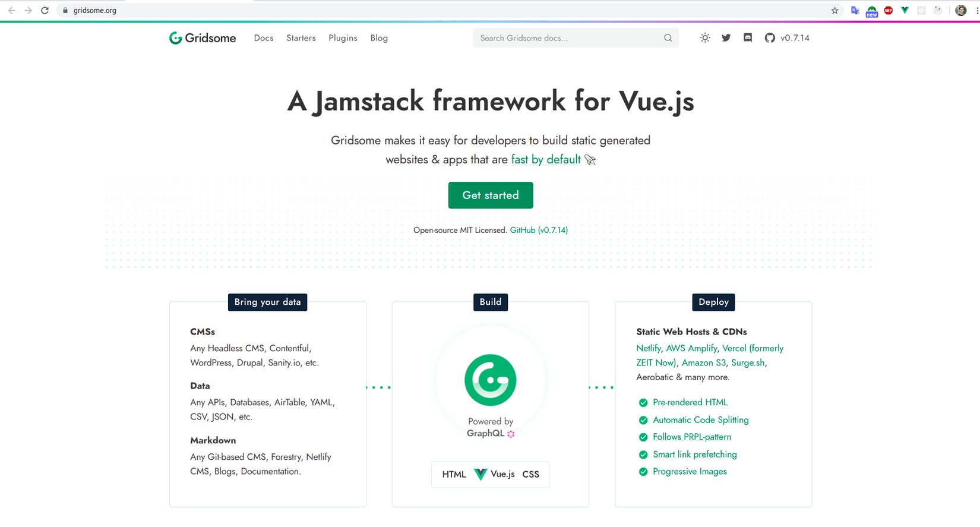Open the ABP Adblock Plus extension
Image resolution: width=980 pixels, height=527 pixels.
(889, 11)
